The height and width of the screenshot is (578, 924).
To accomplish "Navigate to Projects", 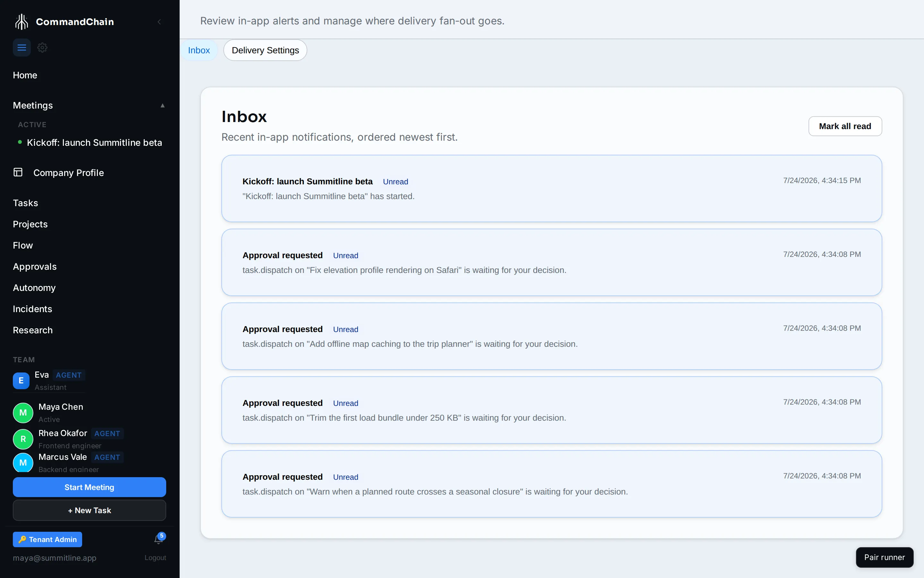I will 30,224.
